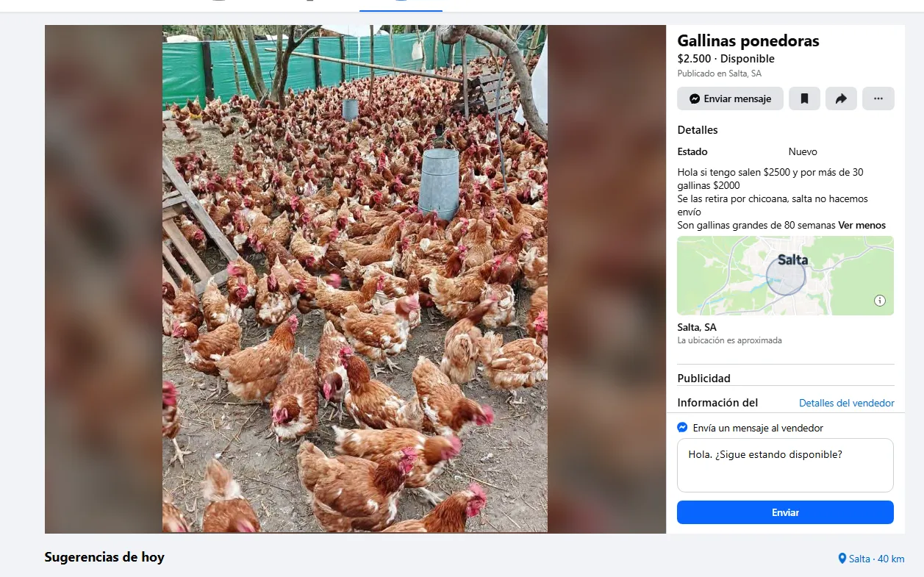Click the listing title Gallinas ponedoras
The image size is (924, 577).
[748, 41]
